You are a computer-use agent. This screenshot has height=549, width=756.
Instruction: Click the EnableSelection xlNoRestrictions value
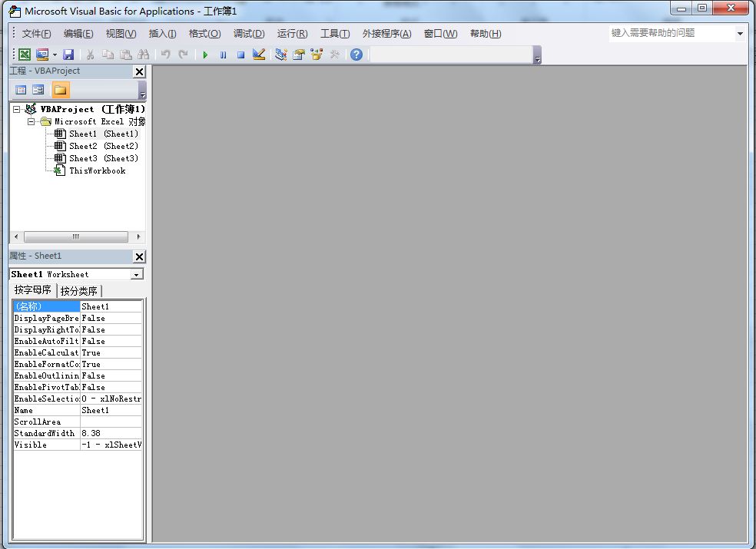click(111, 399)
